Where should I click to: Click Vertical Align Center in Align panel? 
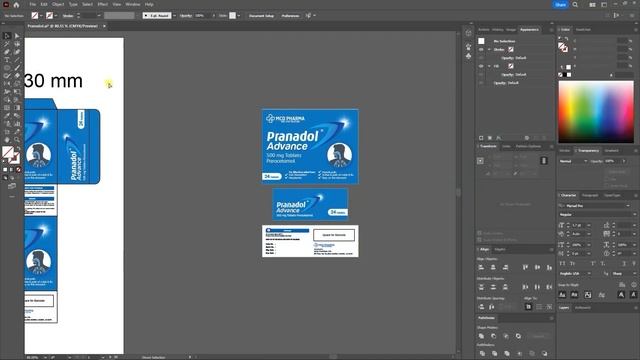537,267
